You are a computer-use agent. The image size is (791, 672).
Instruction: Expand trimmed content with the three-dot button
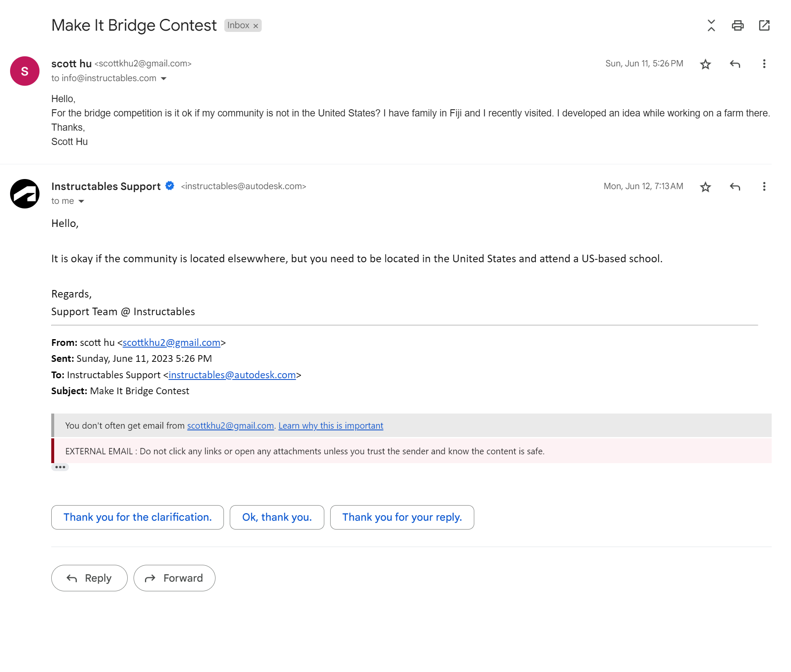coord(60,467)
